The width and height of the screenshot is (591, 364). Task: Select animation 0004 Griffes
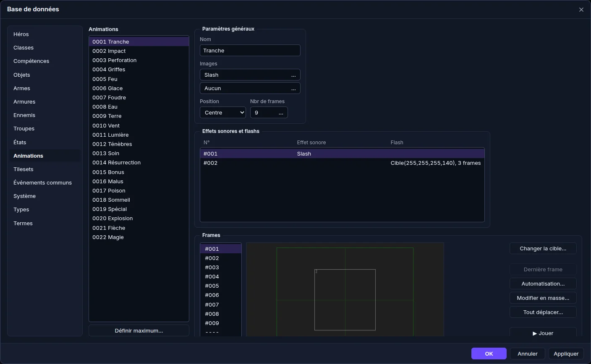[x=139, y=69]
